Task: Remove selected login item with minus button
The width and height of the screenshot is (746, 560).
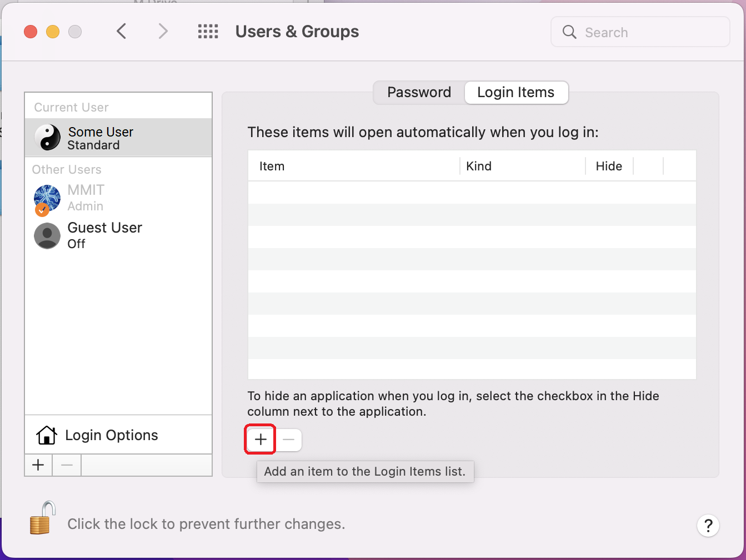Action: pos(289,440)
